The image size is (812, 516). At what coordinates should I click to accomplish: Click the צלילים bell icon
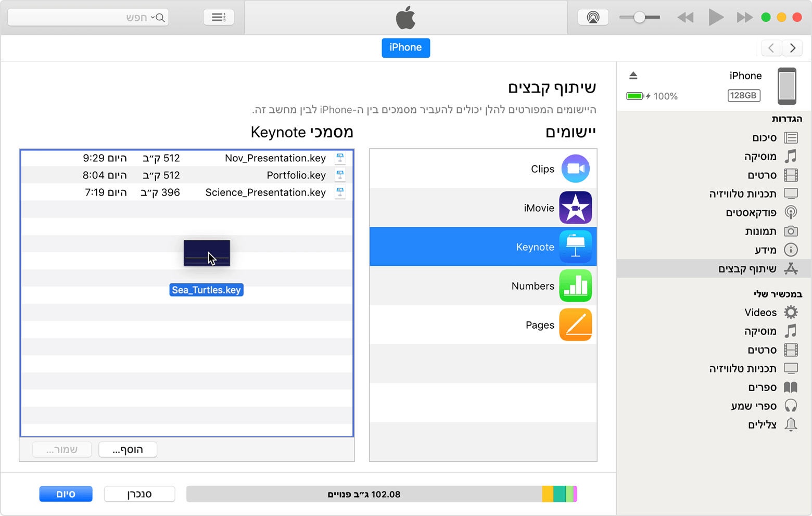[791, 424]
